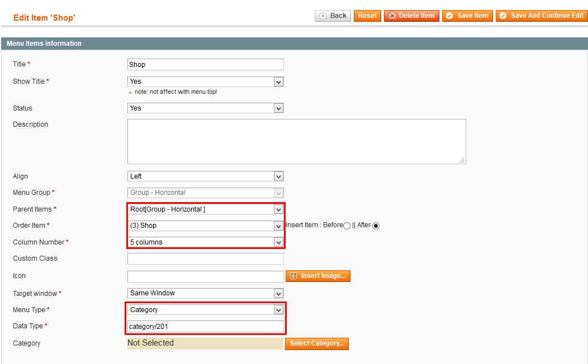The height and width of the screenshot is (364, 588).
Task: Click the Save Item button
Action: (467, 16)
